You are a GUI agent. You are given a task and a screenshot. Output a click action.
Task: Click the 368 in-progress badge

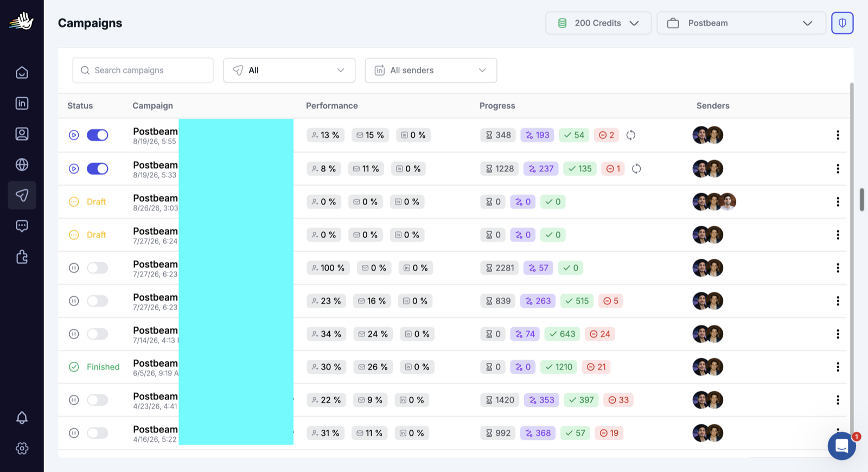(538, 433)
